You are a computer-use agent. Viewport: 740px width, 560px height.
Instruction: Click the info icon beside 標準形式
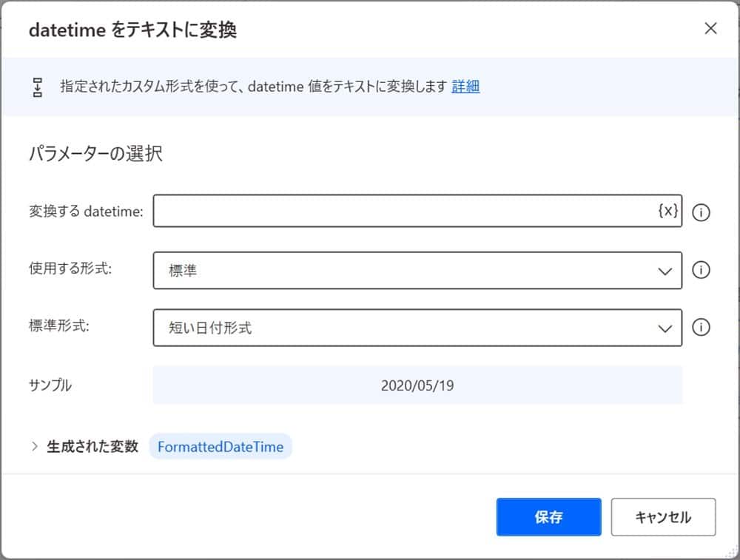(701, 327)
